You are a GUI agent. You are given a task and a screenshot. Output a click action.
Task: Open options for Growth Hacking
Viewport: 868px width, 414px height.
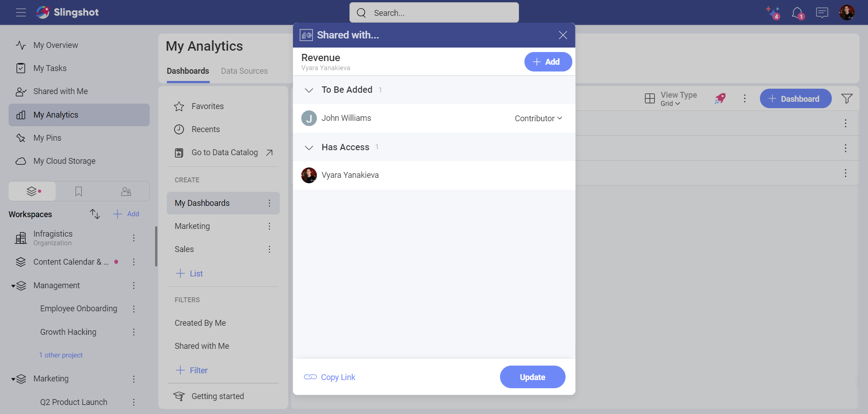click(x=134, y=332)
